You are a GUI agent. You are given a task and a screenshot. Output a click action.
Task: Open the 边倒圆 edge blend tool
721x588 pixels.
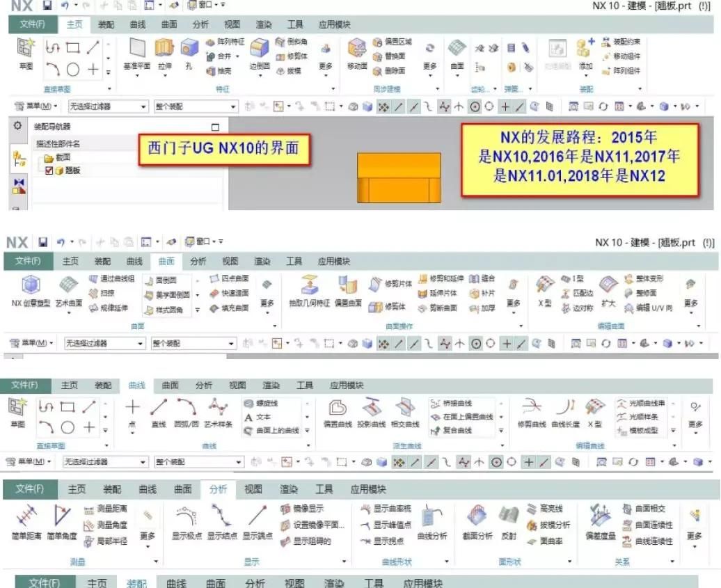tap(260, 54)
